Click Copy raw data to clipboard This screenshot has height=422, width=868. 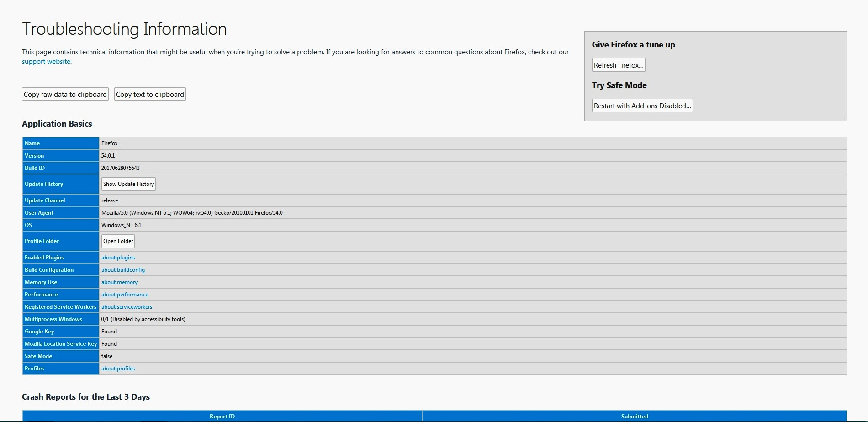pos(65,94)
